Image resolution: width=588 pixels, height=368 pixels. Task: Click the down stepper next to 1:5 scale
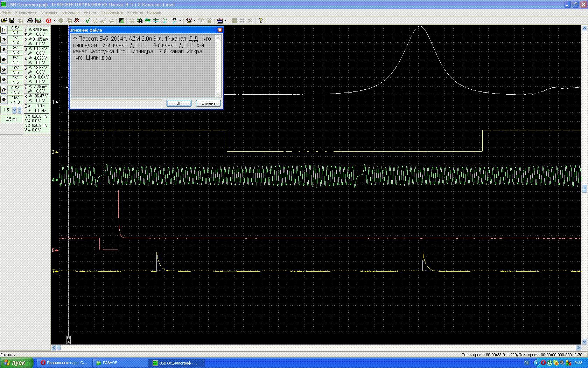pos(20,112)
